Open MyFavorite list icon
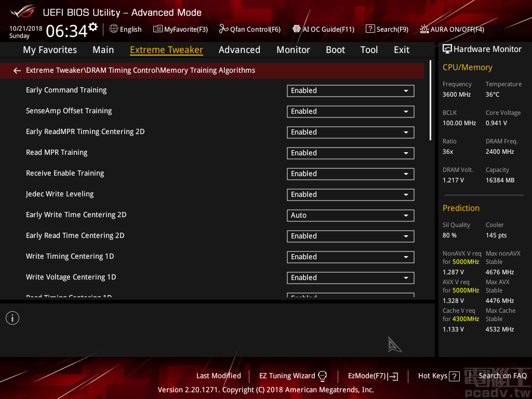The height and width of the screenshot is (399, 532). pos(158,29)
